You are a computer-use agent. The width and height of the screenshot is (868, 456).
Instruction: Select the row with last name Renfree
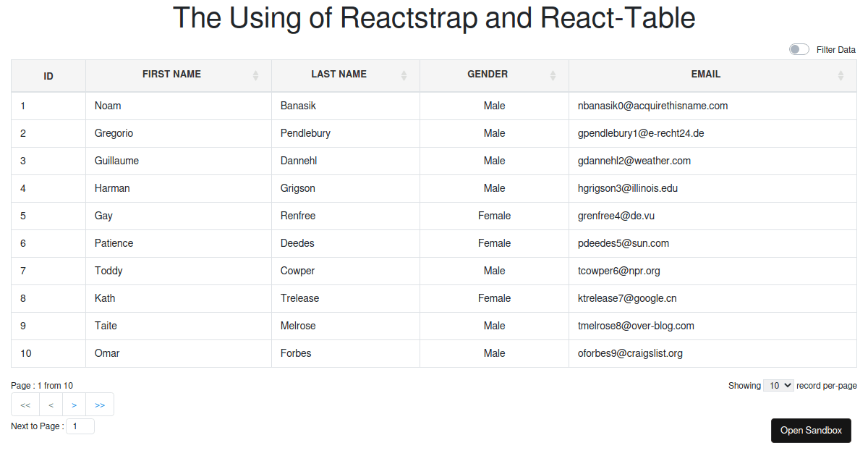pyautogui.click(x=298, y=216)
